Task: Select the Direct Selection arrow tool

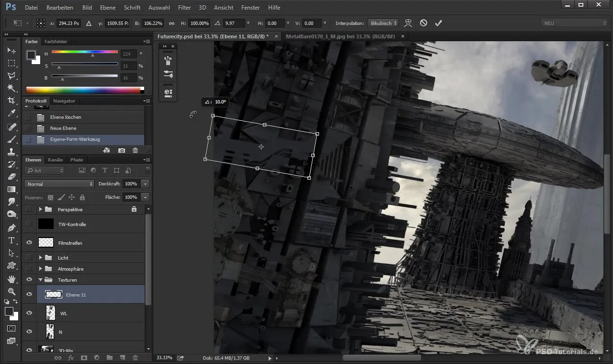Action: 11,253
